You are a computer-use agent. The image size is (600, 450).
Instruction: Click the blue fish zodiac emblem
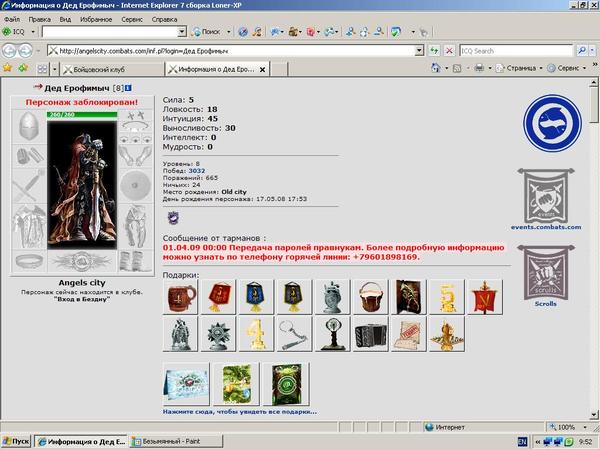pyautogui.click(x=552, y=123)
